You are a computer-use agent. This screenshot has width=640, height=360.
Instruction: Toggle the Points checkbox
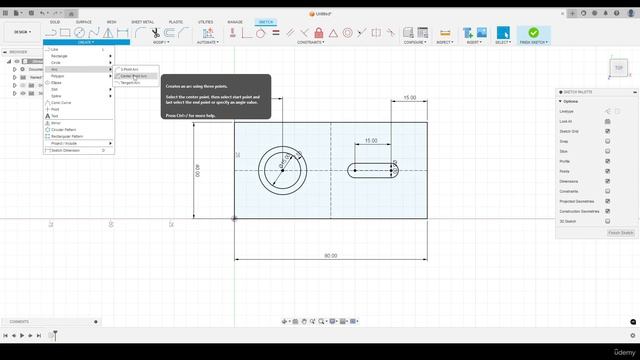(x=607, y=171)
